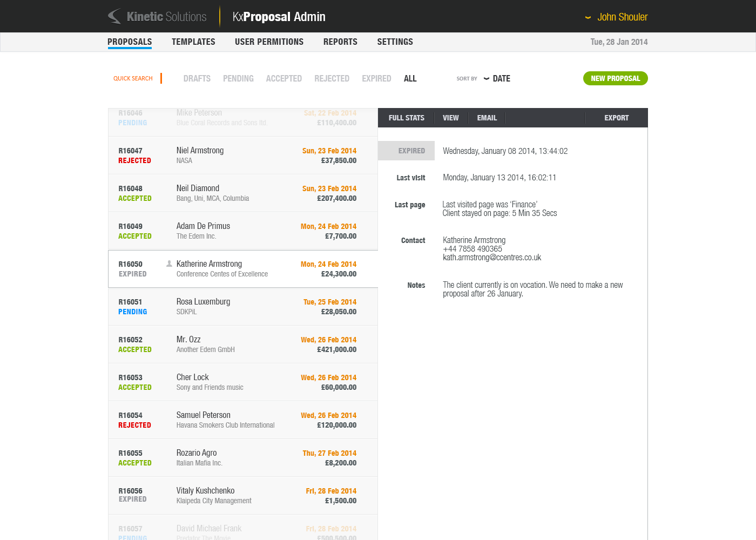Click the person icon beside Katherine Armstrong
756x540 pixels.
pyautogui.click(x=169, y=264)
